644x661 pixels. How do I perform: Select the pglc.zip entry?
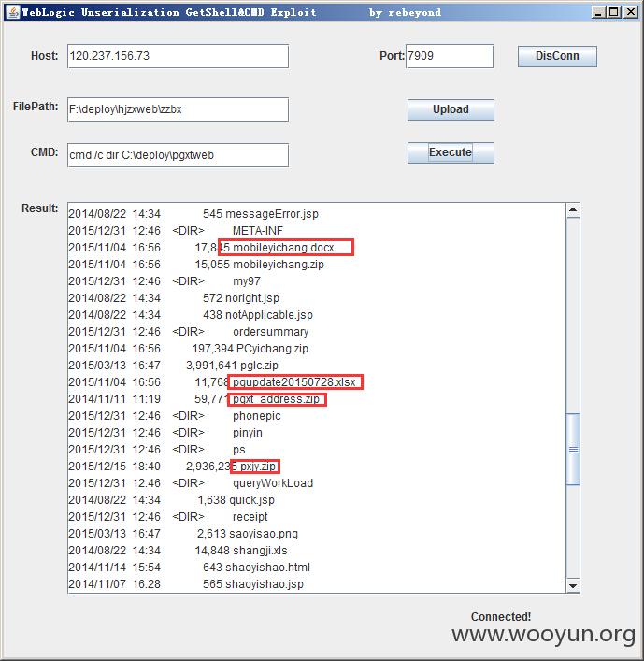point(173,366)
